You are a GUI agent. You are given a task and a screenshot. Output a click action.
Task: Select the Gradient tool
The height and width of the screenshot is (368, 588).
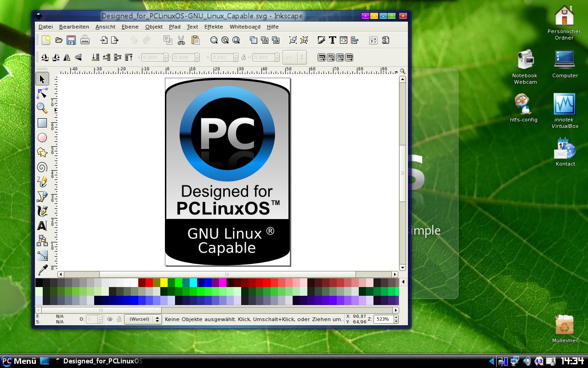tap(42, 255)
